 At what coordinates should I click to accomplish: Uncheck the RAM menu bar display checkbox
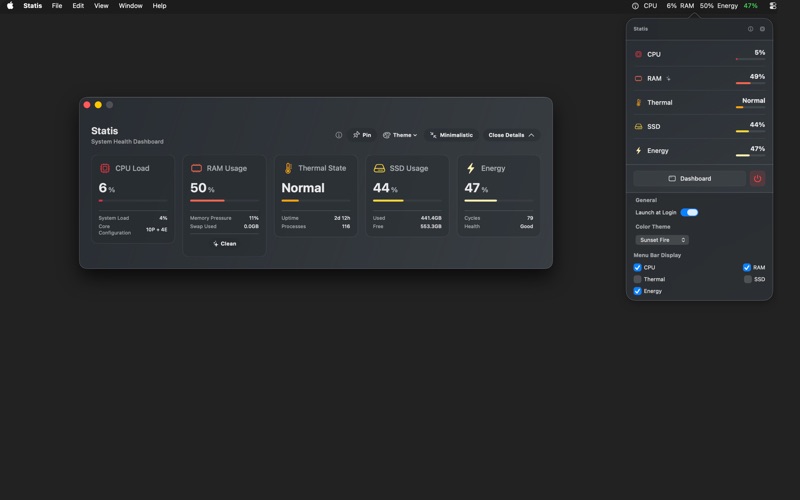746,267
